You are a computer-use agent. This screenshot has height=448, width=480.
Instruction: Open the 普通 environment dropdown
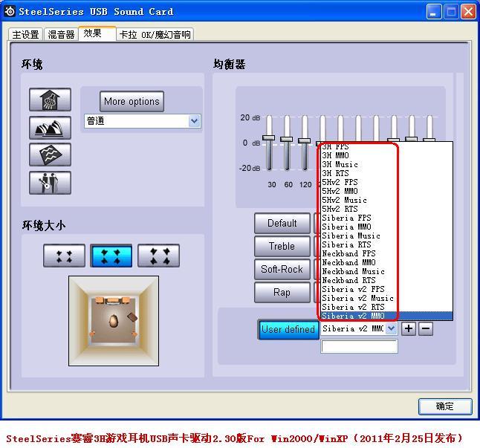click(143, 121)
